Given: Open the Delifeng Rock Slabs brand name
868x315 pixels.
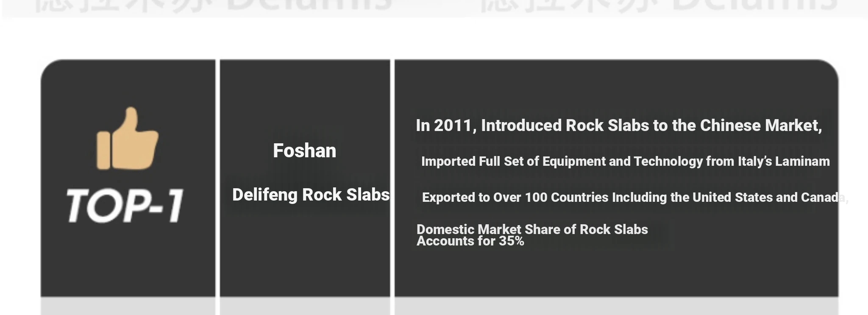Looking at the screenshot, I should point(311,195).
